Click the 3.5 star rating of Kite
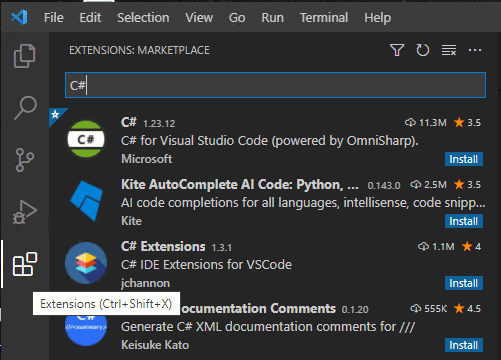 pos(467,185)
